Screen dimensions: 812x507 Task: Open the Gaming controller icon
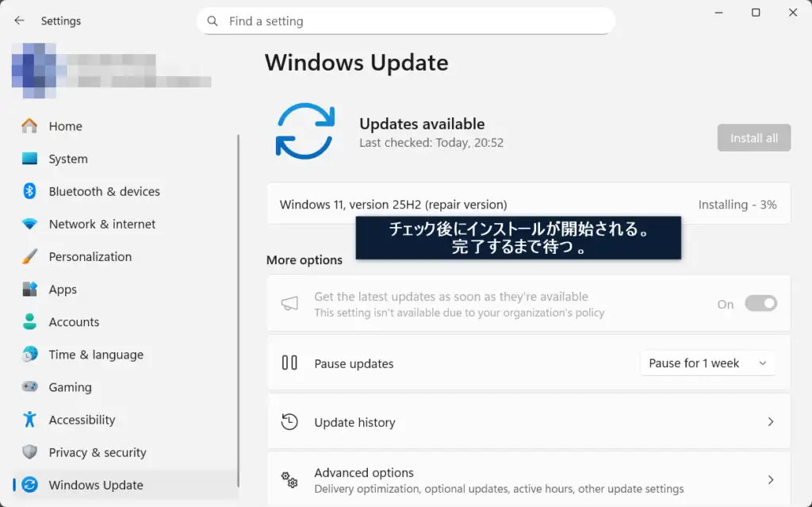29,387
